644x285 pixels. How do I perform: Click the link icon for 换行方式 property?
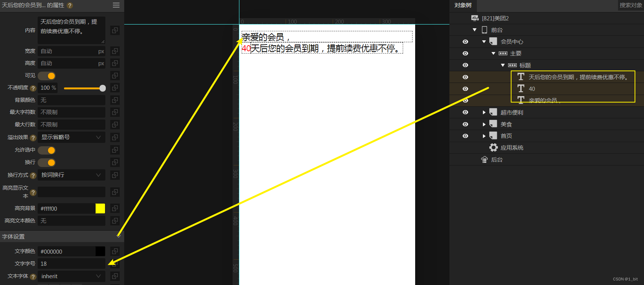(115, 175)
